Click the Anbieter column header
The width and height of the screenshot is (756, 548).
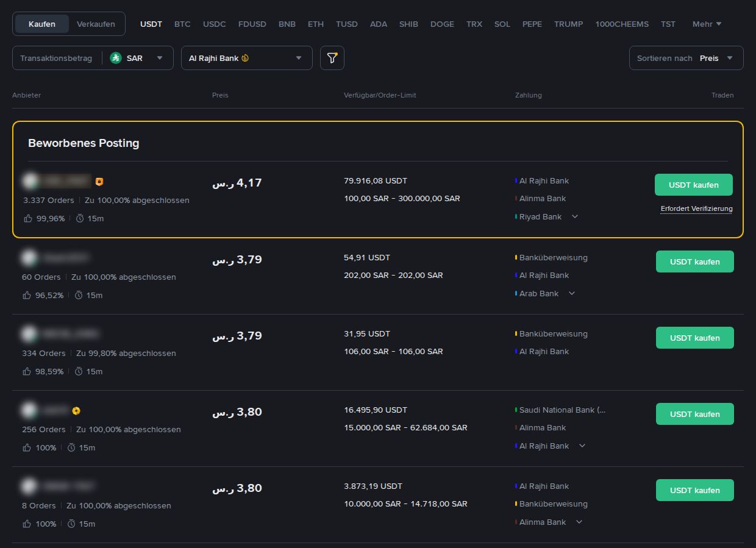(x=26, y=95)
